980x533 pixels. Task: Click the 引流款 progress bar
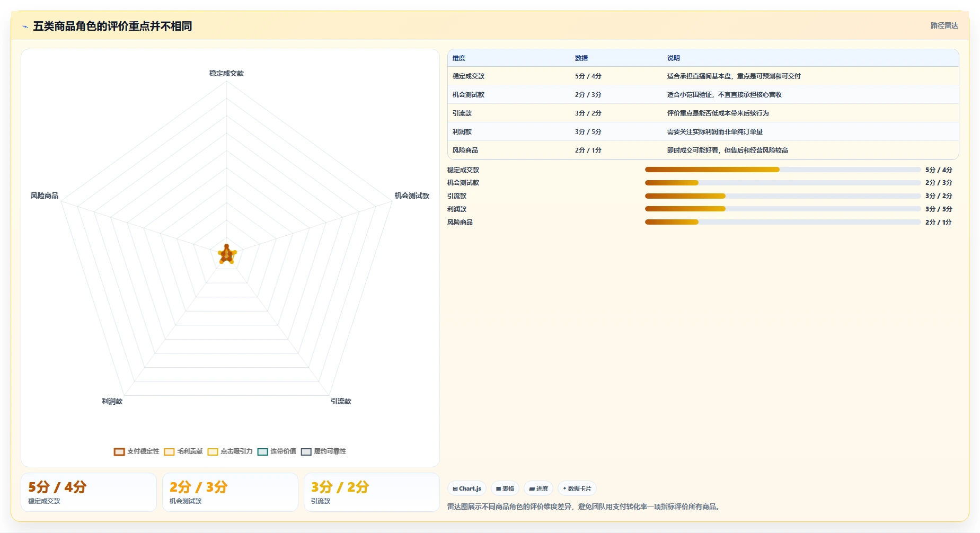[x=782, y=196]
